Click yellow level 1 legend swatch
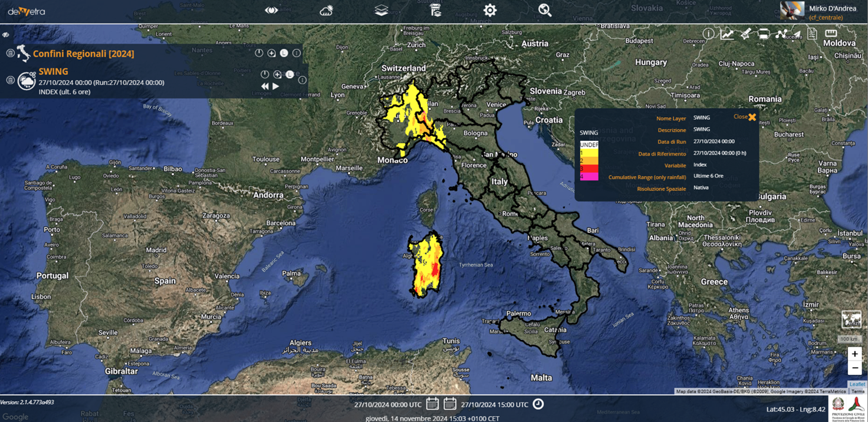 (x=589, y=153)
